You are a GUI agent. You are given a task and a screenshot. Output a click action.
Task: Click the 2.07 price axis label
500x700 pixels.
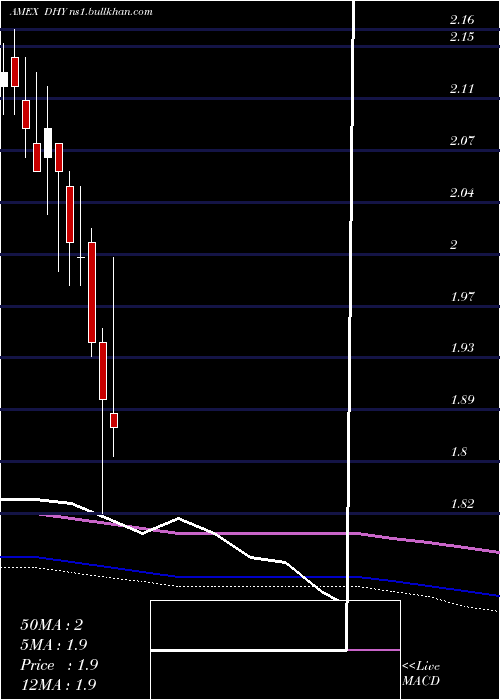(462, 142)
